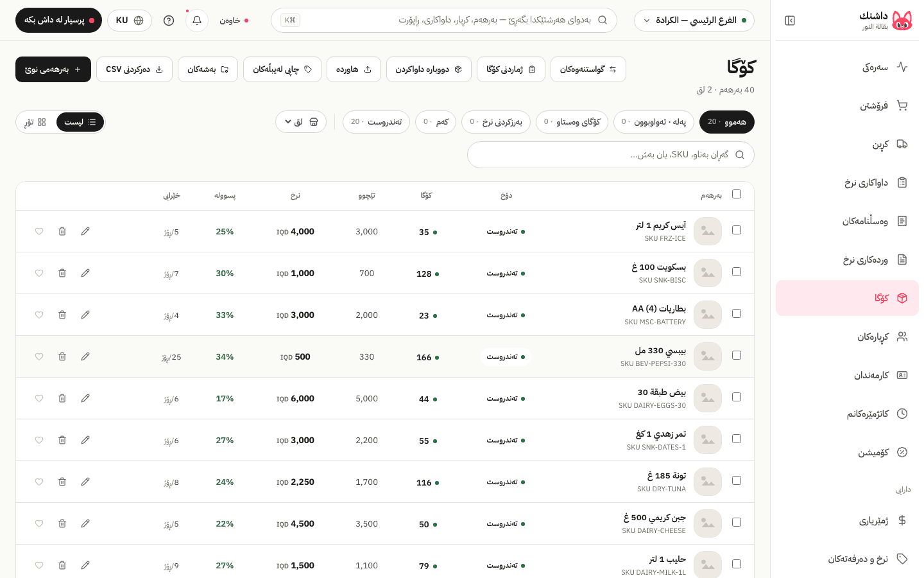Open notifications bell icon
This screenshot has height=578, width=924.
click(197, 21)
